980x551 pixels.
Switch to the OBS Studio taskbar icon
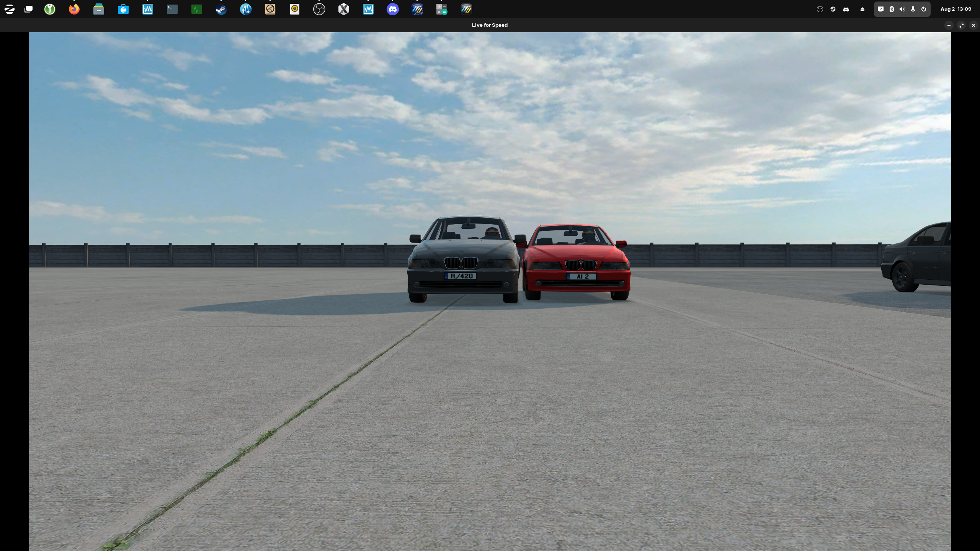coord(319,9)
